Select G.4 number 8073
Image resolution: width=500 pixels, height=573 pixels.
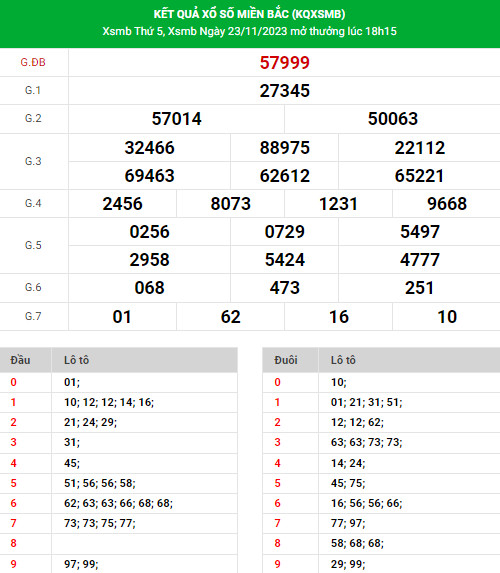pos(231,204)
